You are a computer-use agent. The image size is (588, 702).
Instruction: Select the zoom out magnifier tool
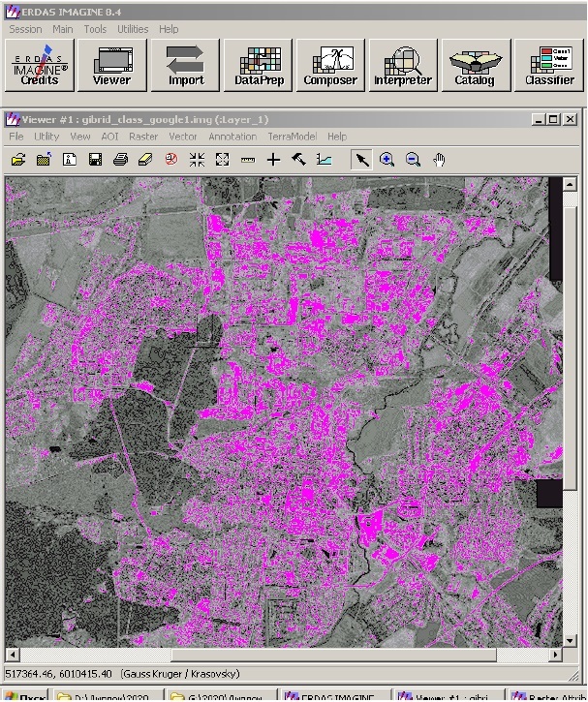click(x=413, y=160)
